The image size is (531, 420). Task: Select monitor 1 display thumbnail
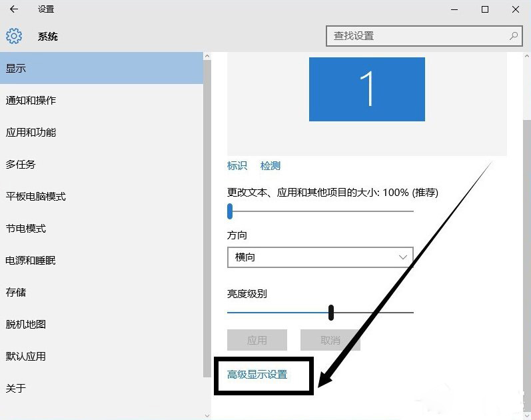click(x=366, y=89)
